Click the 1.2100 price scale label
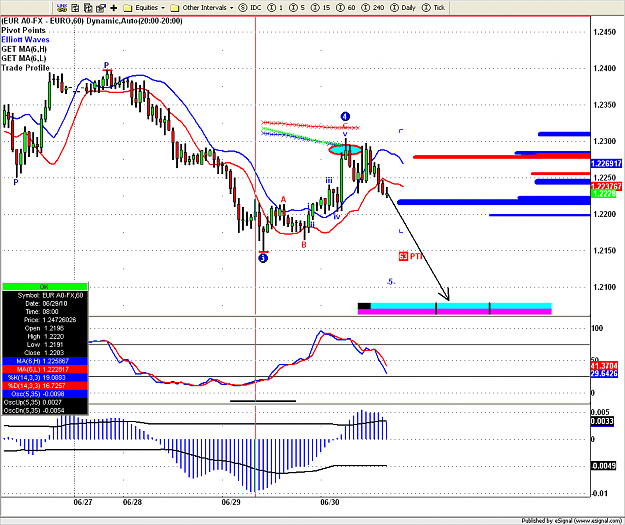Image resolution: width=625 pixels, height=525 pixels. tap(605, 287)
